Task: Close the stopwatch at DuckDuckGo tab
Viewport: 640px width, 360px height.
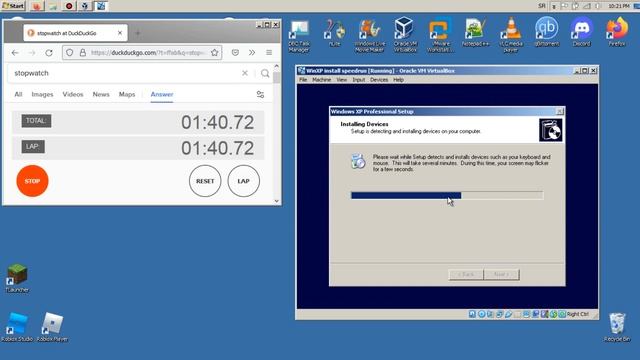Action: coord(120,33)
